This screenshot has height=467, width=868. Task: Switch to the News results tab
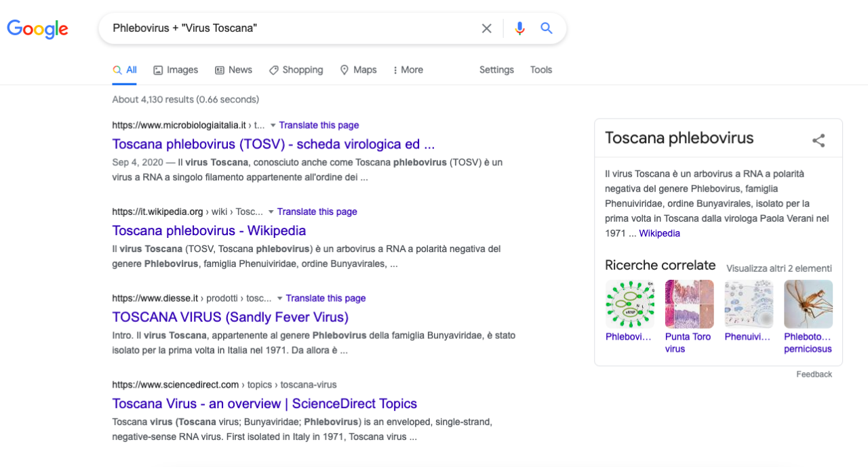(233, 70)
